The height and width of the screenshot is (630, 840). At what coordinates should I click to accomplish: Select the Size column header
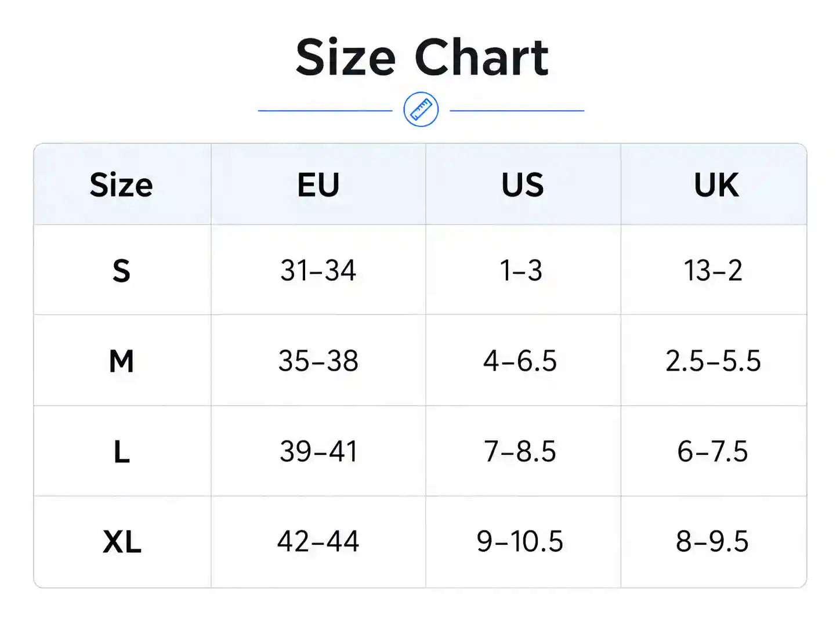(x=121, y=185)
